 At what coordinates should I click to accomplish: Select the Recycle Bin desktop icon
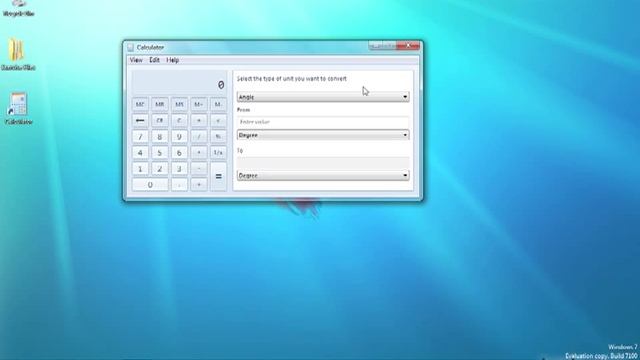tap(18, 8)
